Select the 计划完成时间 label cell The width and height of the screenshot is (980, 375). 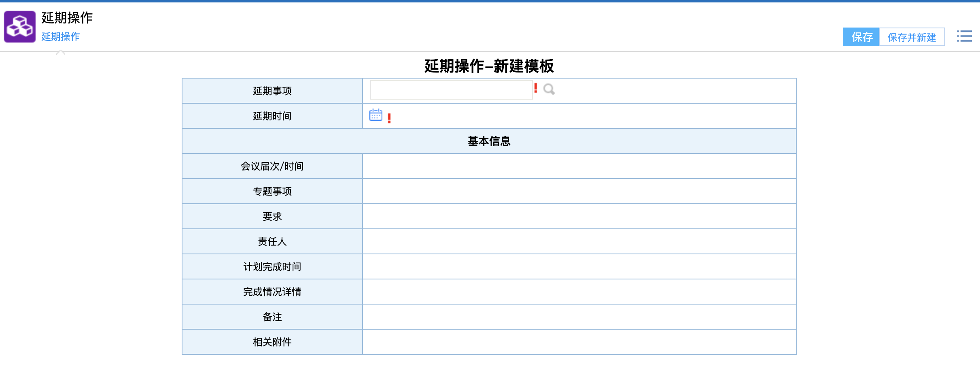[x=272, y=266]
